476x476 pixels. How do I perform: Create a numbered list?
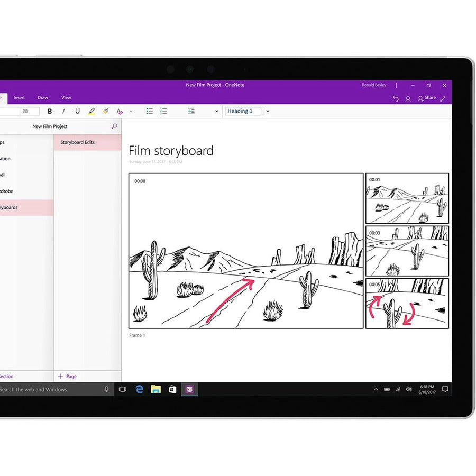pos(164,111)
